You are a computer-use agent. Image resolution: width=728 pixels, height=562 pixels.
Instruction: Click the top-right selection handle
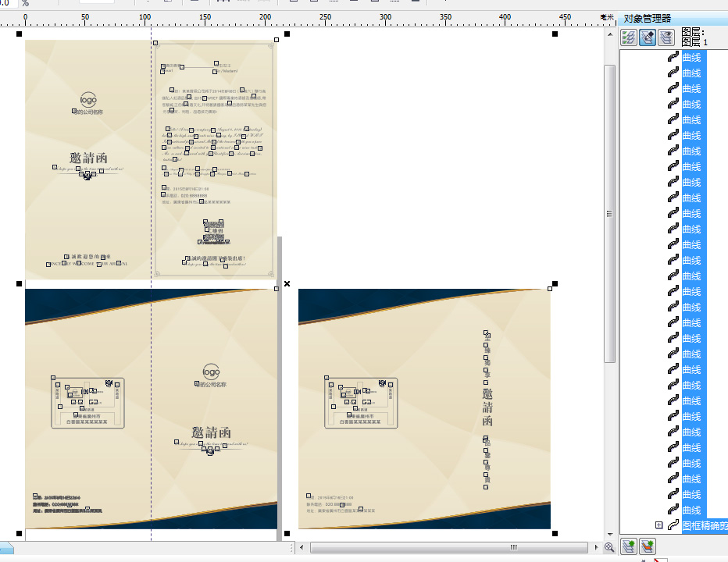coord(555,34)
